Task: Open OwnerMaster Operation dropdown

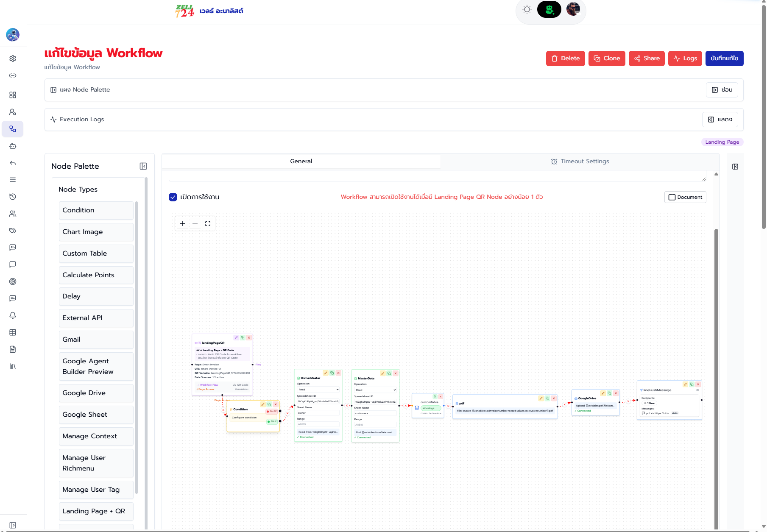Action: [x=318, y=389]
